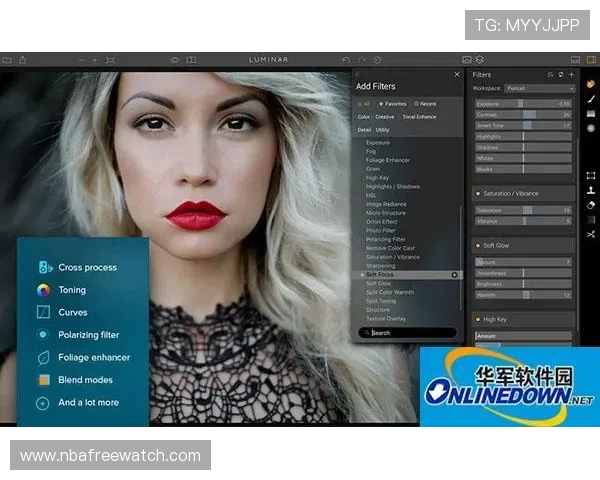Image resolution: width=600 pixels, height=480 pixels.
Task: Select the crop tool icon
Action: click(591, 175)
